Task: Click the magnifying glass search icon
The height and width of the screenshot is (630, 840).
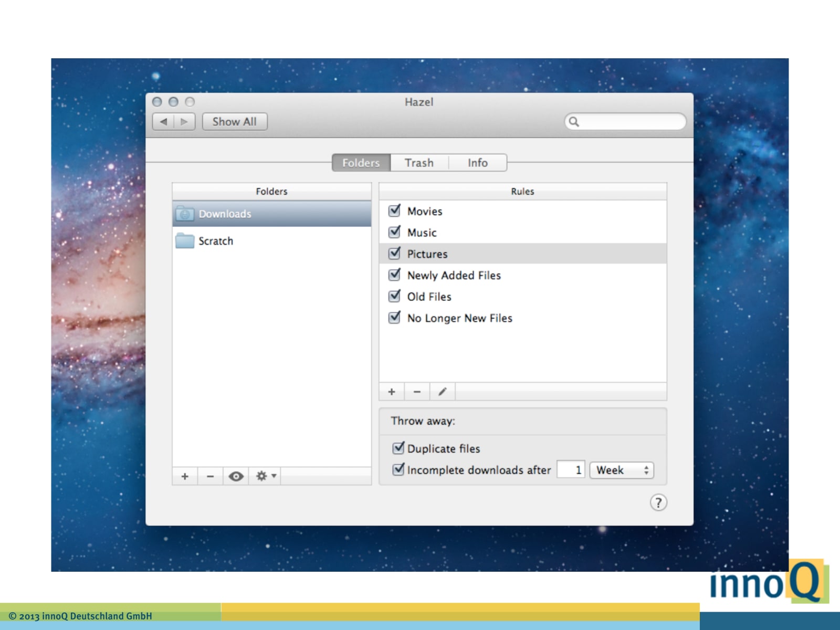Action: [x=574, y=122]
